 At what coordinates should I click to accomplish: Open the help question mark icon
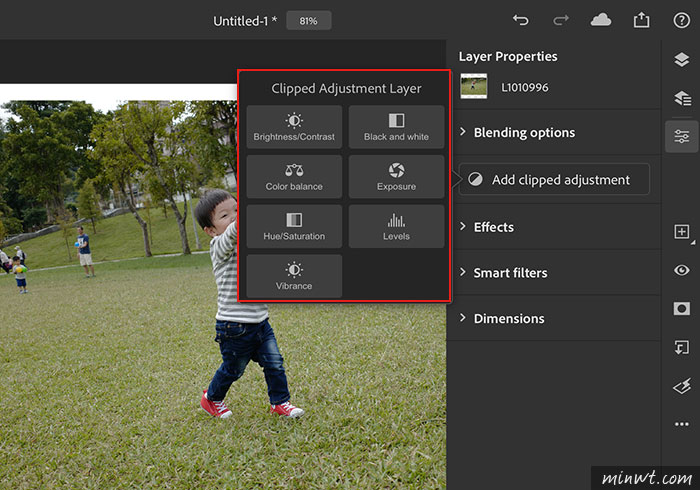point(682,20)
